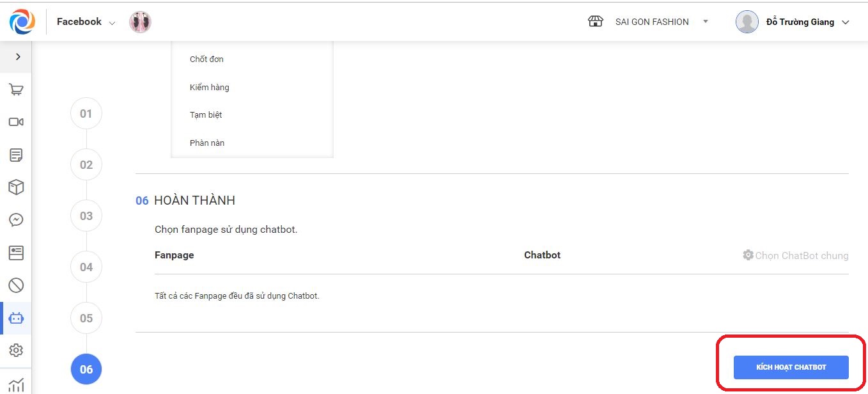
Task: Go to step 03 in the stepper
Action: pos(86,216)
